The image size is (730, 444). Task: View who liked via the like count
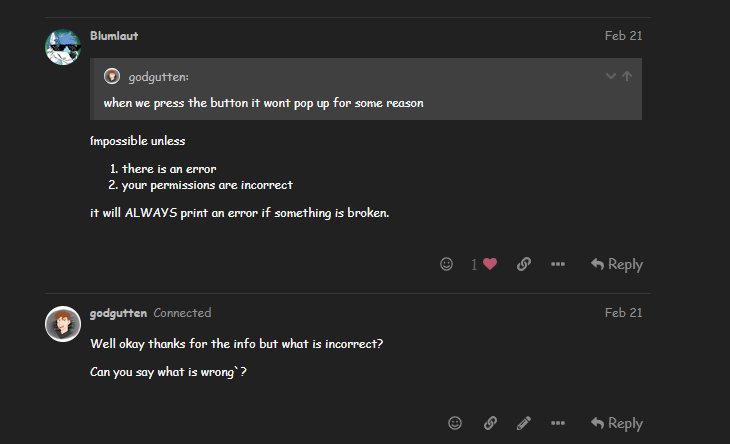474,264
